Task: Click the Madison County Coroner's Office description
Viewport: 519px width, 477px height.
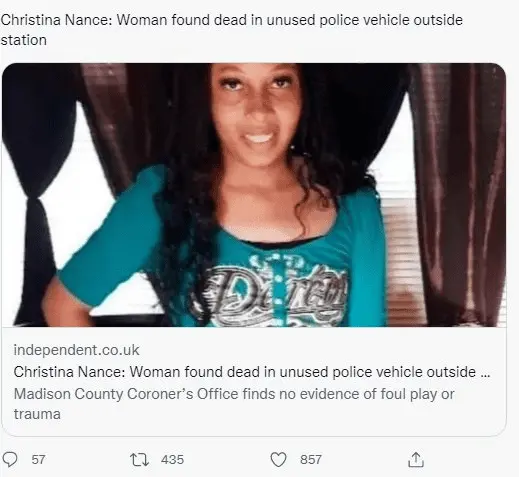Action: 234,404
